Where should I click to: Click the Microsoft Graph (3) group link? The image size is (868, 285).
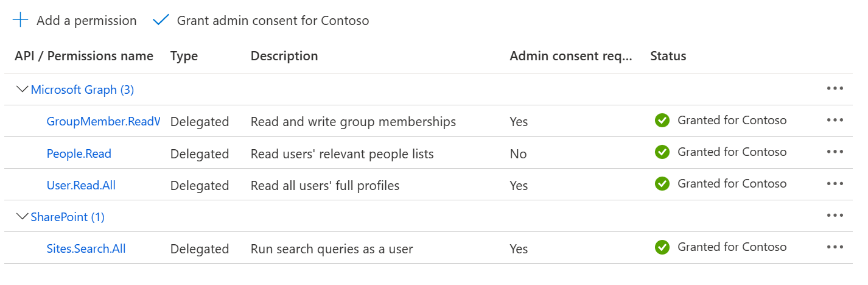(82, 90)
